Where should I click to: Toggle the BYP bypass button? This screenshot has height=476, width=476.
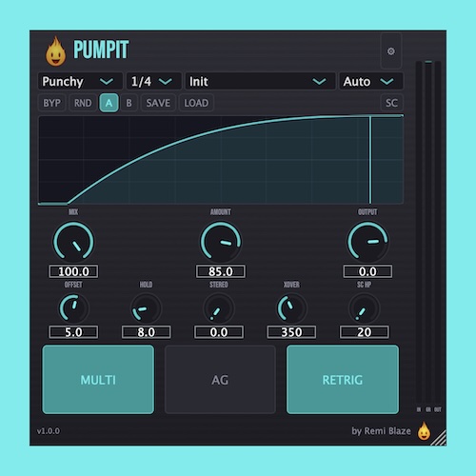point(51,103)
